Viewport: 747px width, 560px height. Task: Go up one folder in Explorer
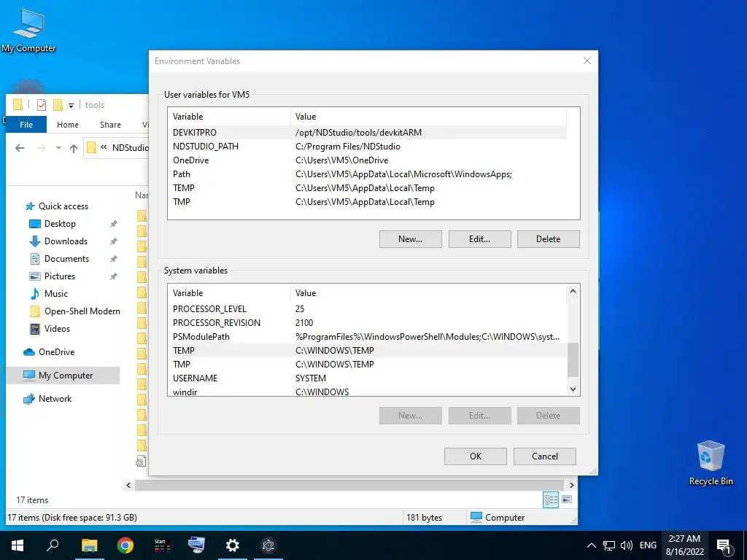74,148
